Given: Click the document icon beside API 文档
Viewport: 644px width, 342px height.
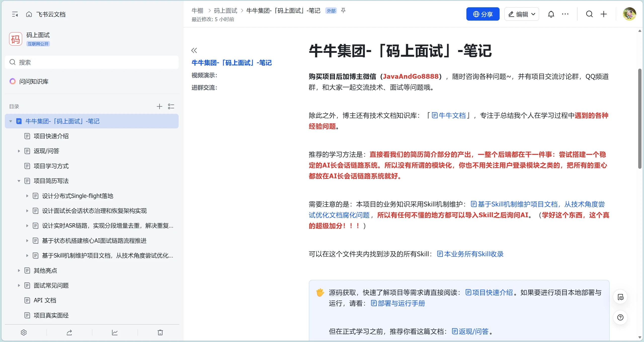Looking at the screenshot, I should (27, 300).
